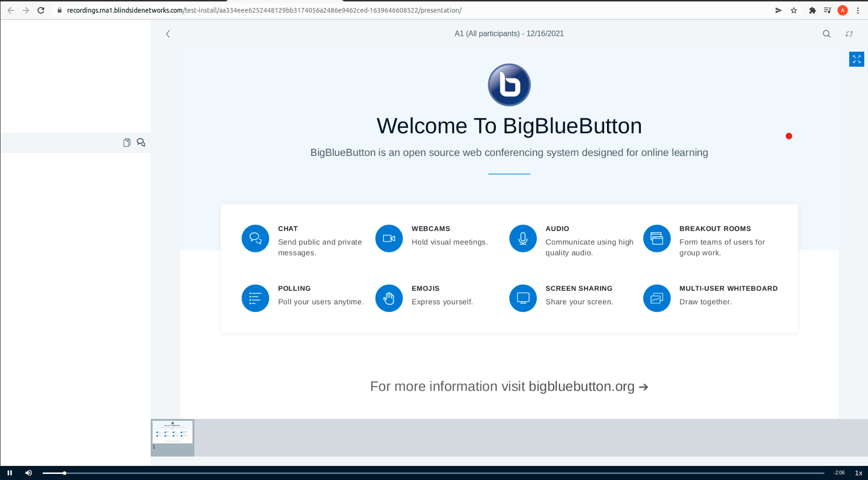The width and height of the screenshot is (868, 480).
Task: Click the browser address bar URL
Action: [264, 10]
